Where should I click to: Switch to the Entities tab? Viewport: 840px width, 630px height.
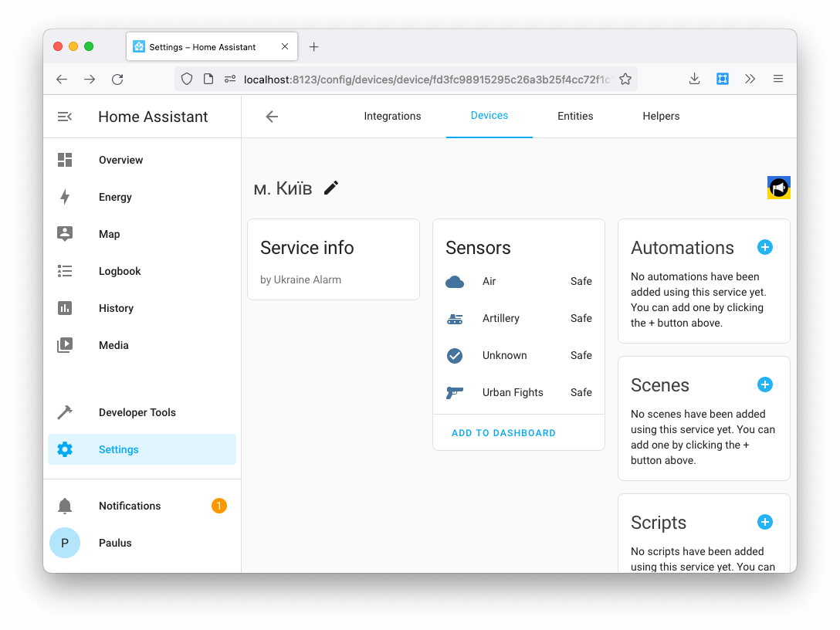point(575,116)
